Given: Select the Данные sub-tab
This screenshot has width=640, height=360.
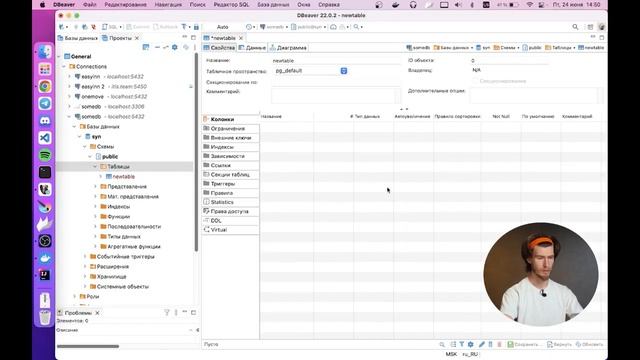Looking at the screenshot, I should coord(252,48).
